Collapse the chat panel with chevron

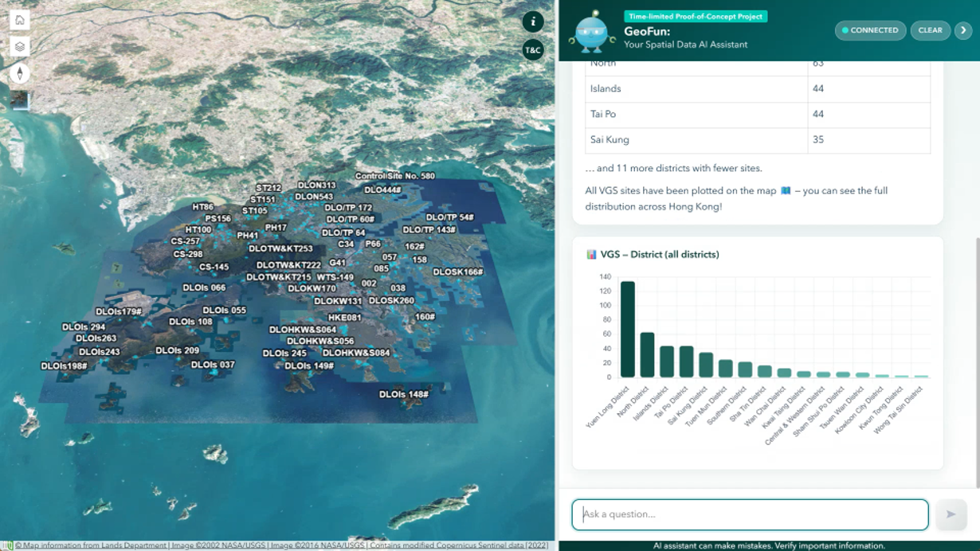pyautogui.click(x=963, y=30)
